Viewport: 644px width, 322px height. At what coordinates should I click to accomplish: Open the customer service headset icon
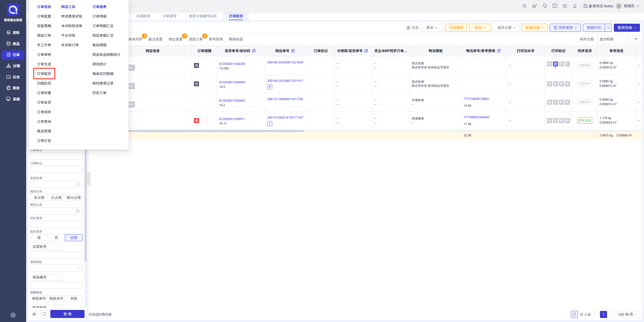[x=545, y=6]
